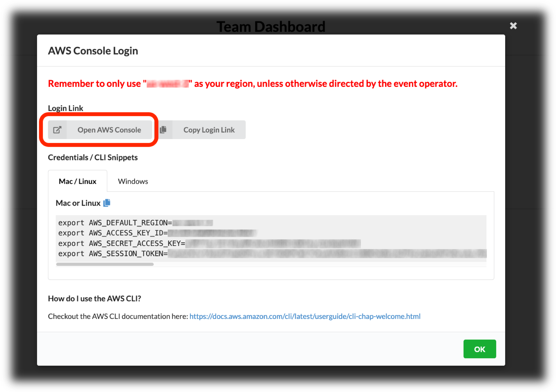Click the 'export AWS_SESSION_TOKEN=' line
Image resolution: width=556 pixels, height=392 pixels.
pos(272,254)
